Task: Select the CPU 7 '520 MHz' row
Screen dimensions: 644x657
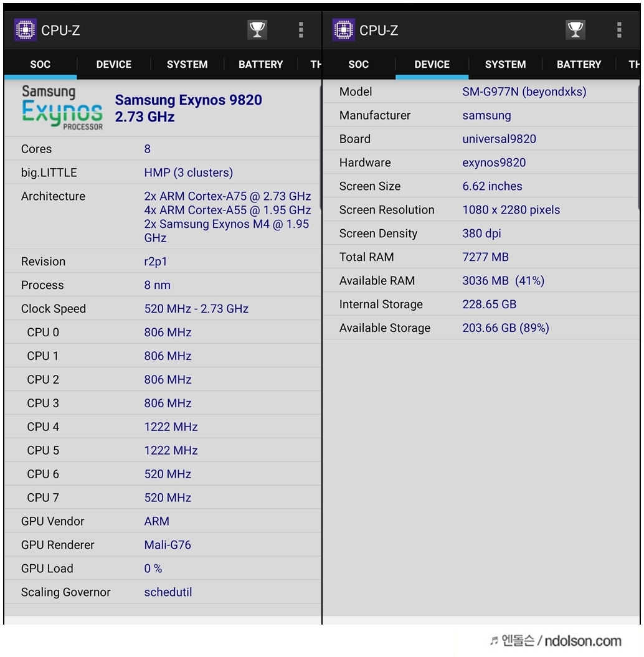Action: (x=163, y=498)
